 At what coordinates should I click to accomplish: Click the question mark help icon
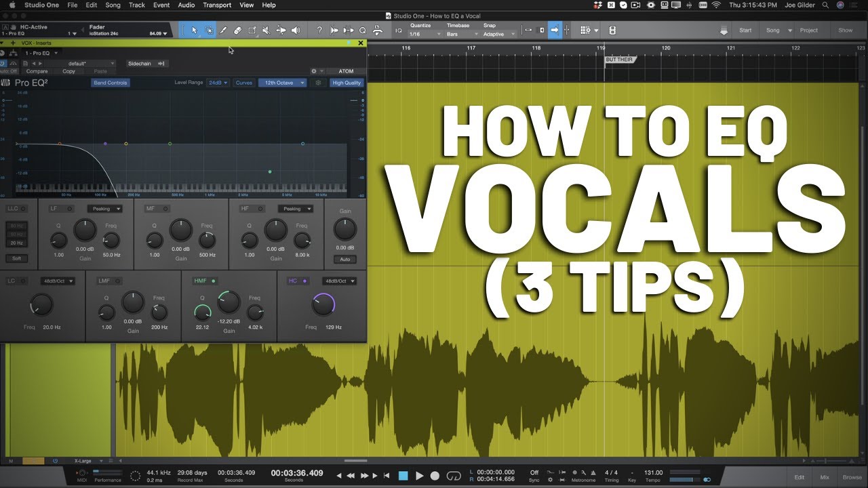[x=319, y=30]
